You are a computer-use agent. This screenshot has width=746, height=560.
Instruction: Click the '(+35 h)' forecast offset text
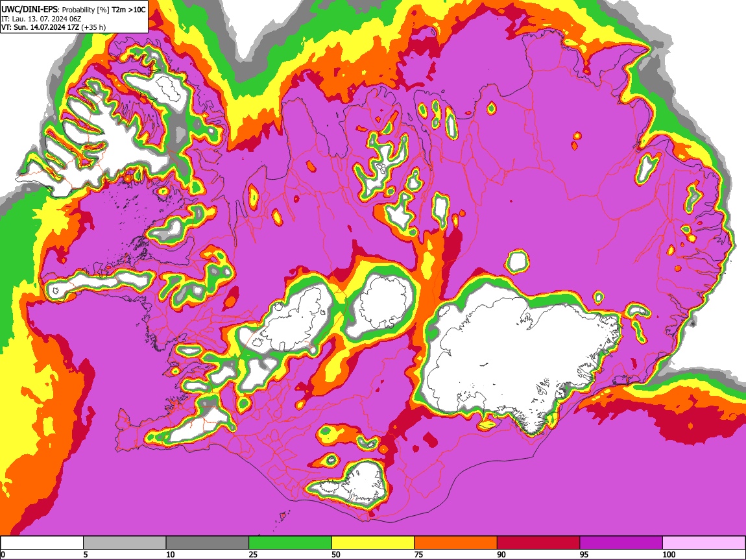[93, 27]
